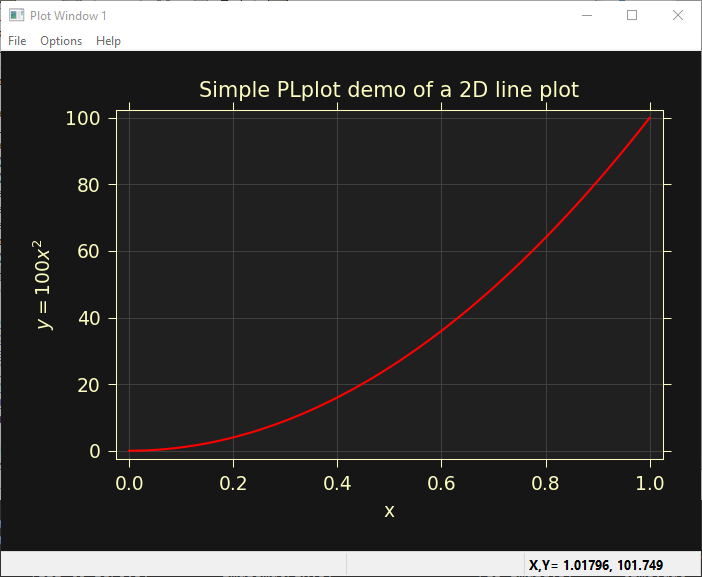The width and height of the screenshot is (702, 577).
Task: Minimize the Plot Window 1 window
Action: click(586, 15)
